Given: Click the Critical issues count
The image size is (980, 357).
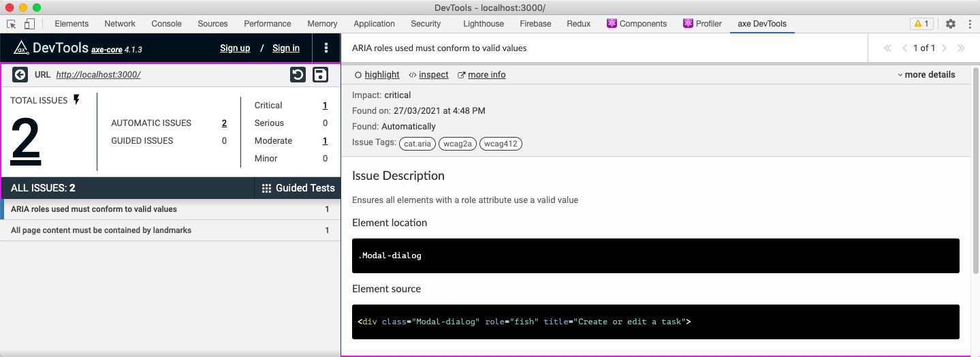Looking at the screenshot, I should tap(325, 106).
